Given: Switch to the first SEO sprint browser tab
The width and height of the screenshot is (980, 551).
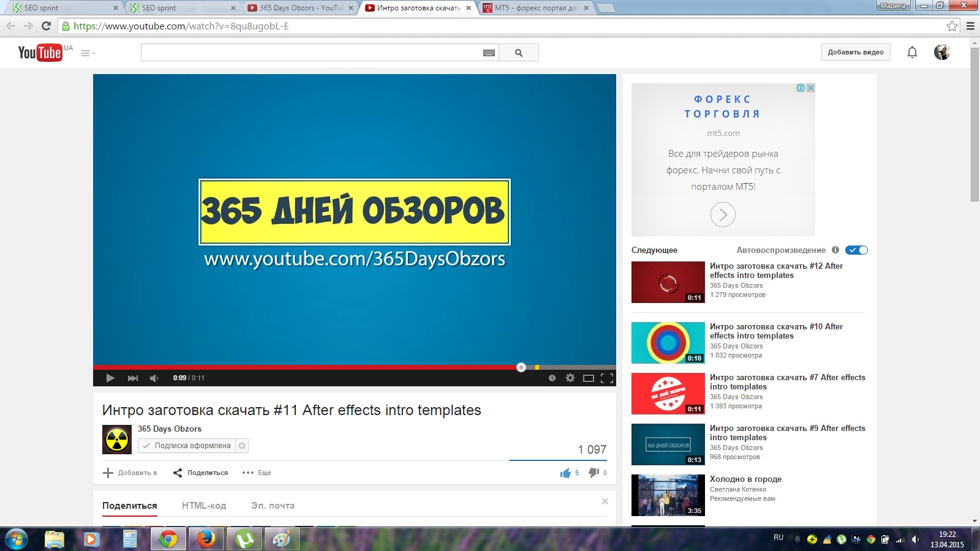Looking at the screenshot, I should [x=65, y=8].
